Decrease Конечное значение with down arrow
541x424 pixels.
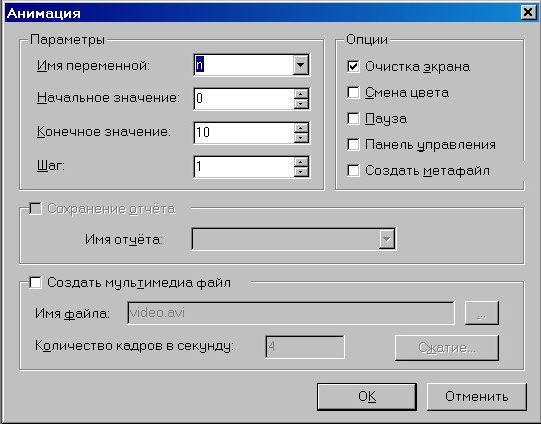[301, 138]
